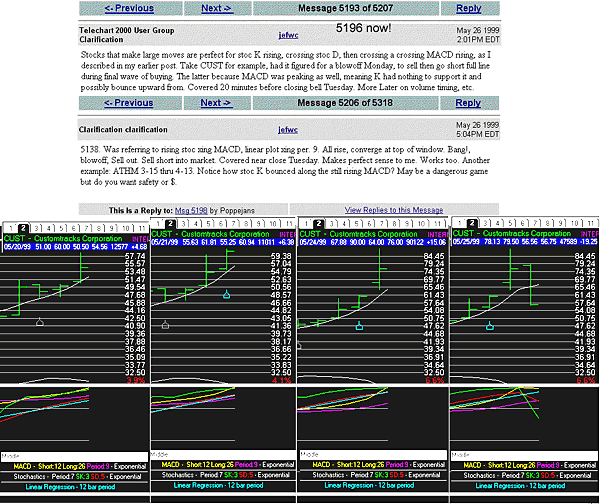Click the gray marker icon in first chart

tap(40, 321)
